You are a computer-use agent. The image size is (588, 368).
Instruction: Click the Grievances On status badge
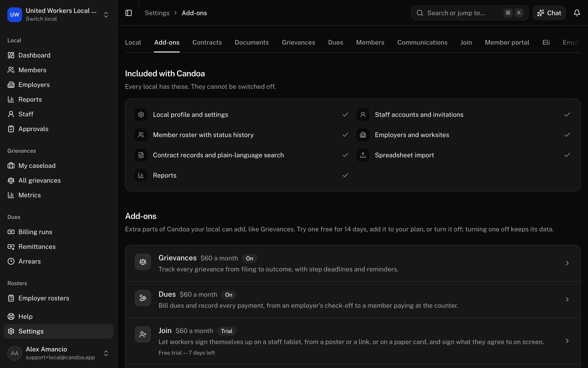click(x=249, y=258)
